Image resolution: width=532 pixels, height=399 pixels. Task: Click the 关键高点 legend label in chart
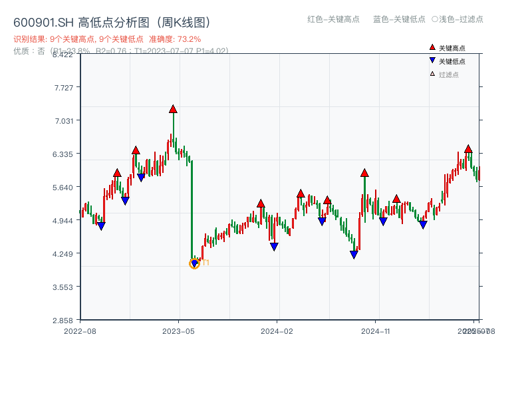[452, 48]
